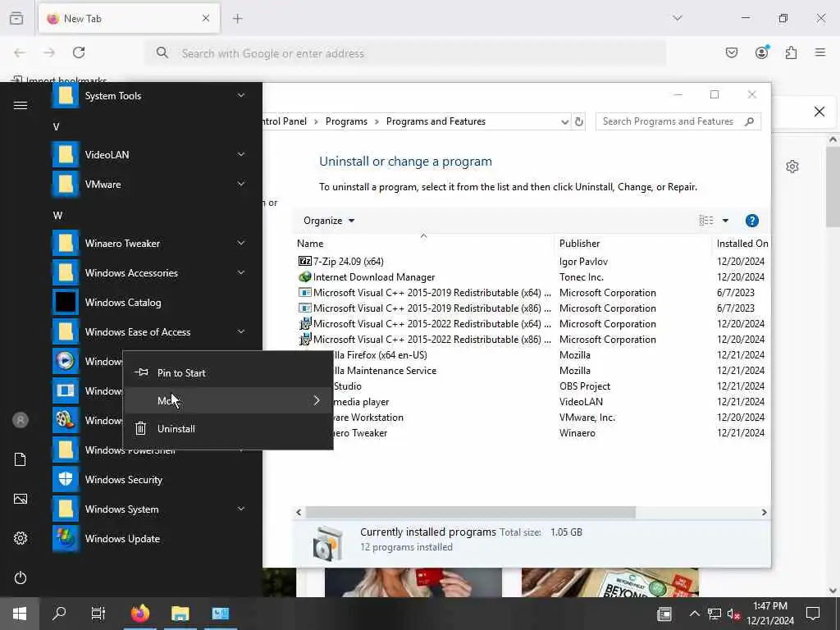This screenshot has height=630, width=840.
Task: Open the More submenu
Action: pyautogui.click(x=228, y=400)
